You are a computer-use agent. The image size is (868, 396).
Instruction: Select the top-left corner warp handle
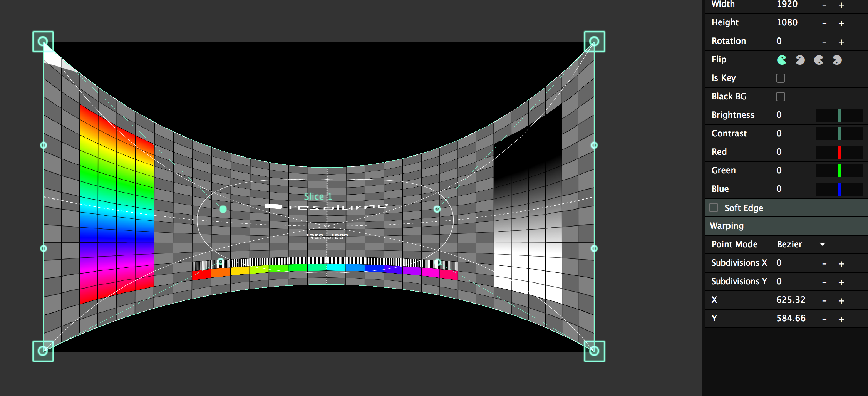(43, 41)
